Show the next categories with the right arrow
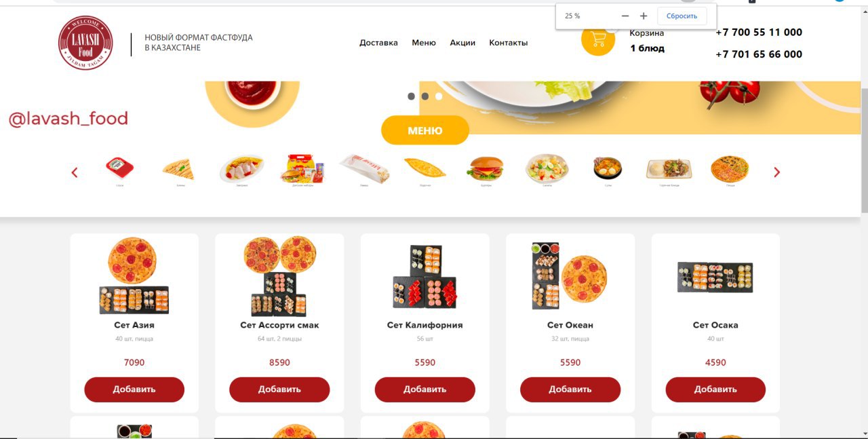The height and width of the screenshot is (439, 868). click(x=777, y=172)
